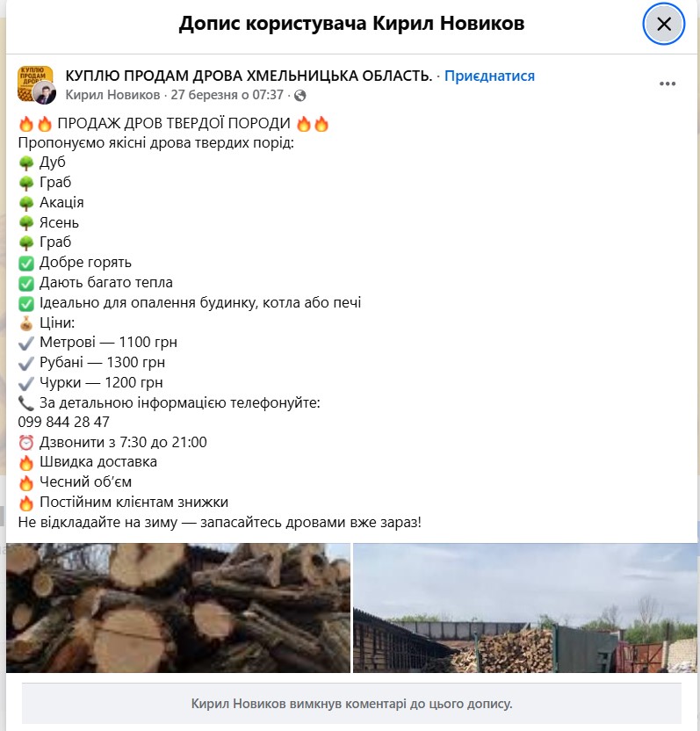The width and height of the screenshot is (700, 731).
Task: Join the group via Приєднатися link
Action: click(489, 76)
